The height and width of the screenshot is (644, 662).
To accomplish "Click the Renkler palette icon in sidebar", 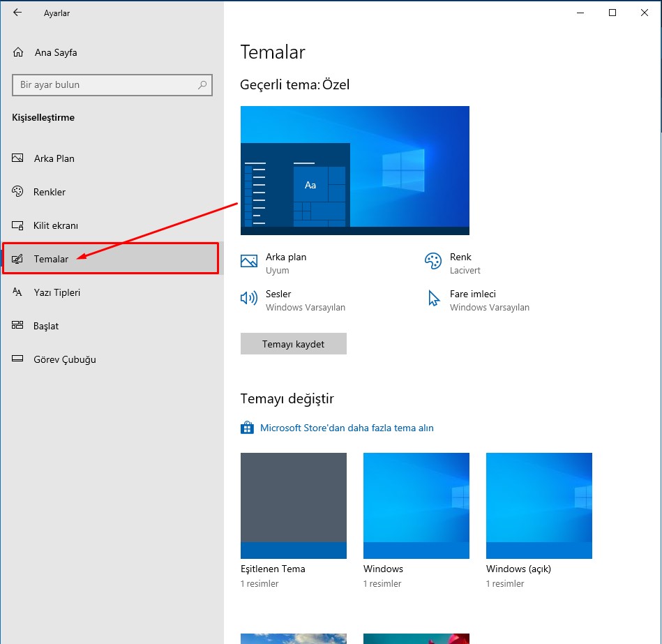I will coord(17,191).
